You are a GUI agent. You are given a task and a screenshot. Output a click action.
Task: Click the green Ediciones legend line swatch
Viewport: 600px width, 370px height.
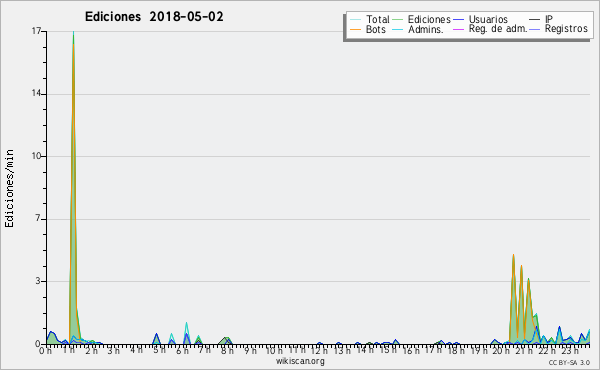click(x=398, y=19)
